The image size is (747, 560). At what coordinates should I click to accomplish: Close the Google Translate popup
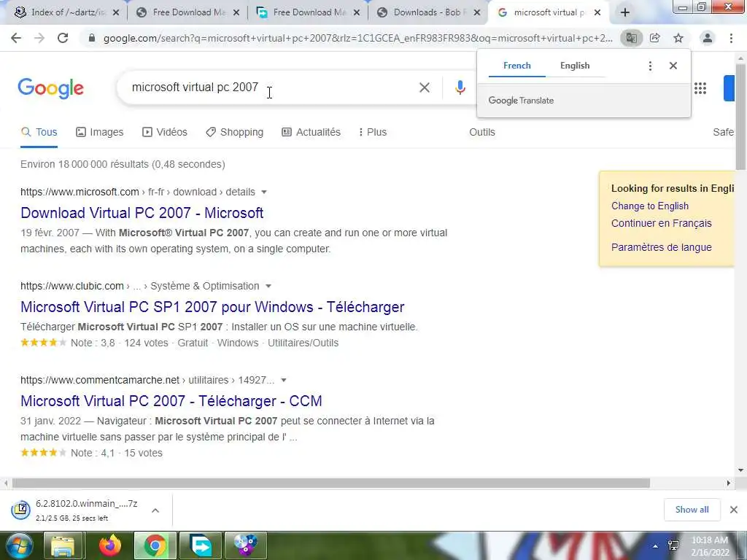coord(673,66)
